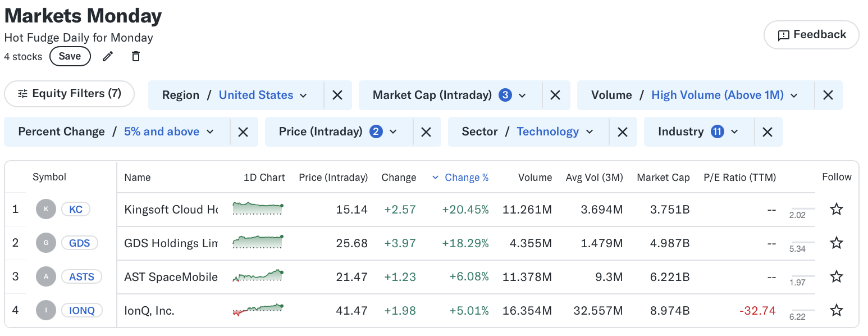Image resolution: width=868 pixels, height=336 pixels.
Task: Select the IONQ ticker symbol
Action: pos(81,310)
